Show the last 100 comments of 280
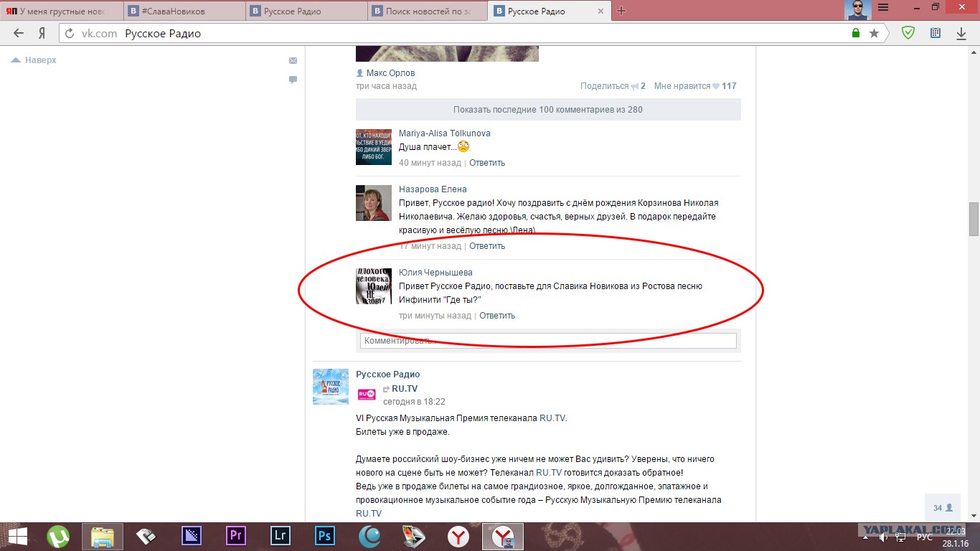The height and width of the screenshot is (551, 980). coord(548,110)
